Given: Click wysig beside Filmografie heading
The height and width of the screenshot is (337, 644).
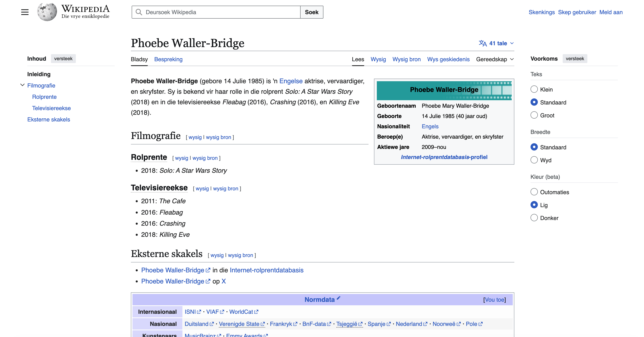Looking at the screenshot, I should 195,137.
